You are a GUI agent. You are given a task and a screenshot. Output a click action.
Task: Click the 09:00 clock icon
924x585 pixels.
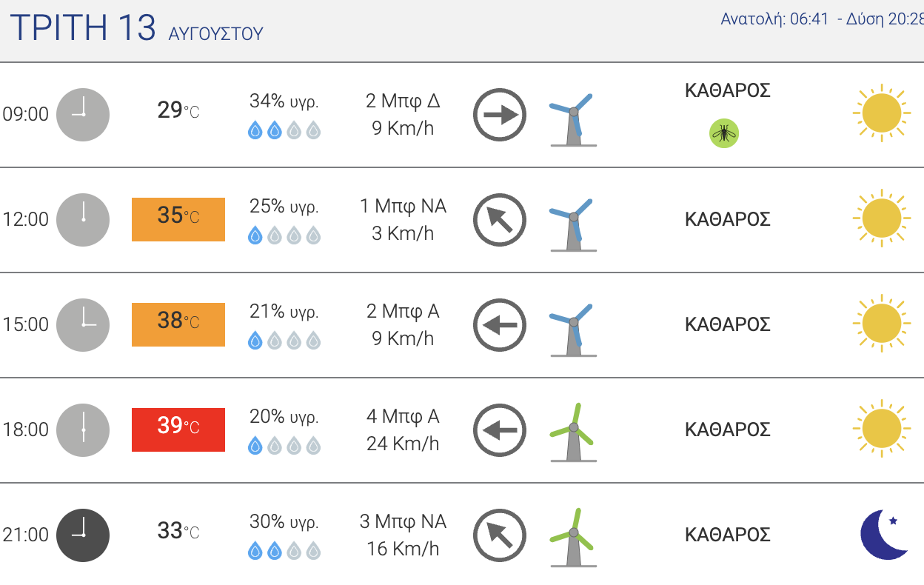click(x=84, y=115)
